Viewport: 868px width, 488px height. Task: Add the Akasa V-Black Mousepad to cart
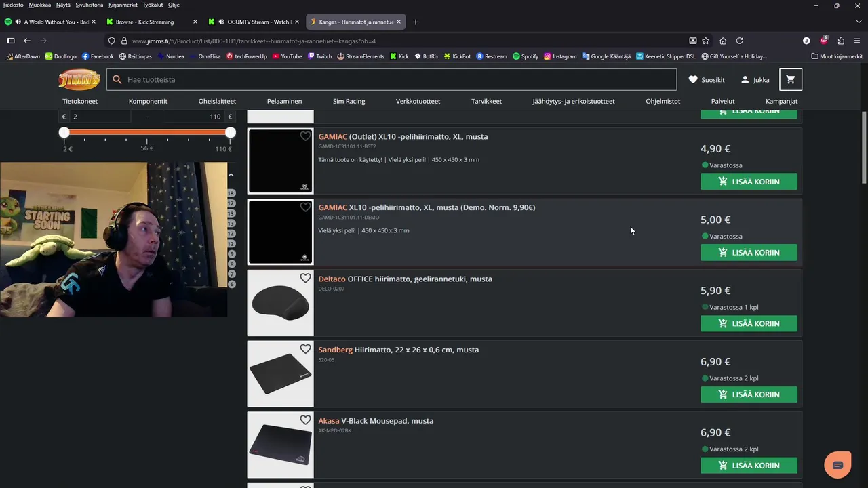(x=749, y=465)
